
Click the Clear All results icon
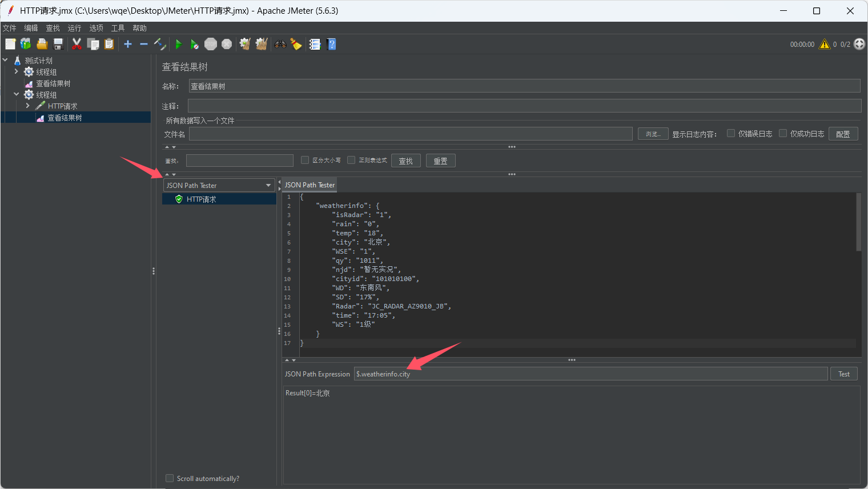262,44
